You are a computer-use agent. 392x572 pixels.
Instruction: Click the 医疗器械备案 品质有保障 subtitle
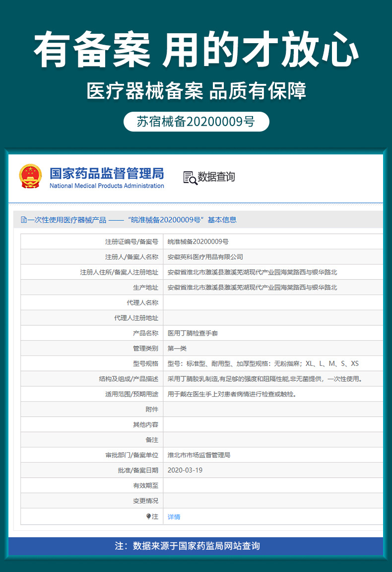click(196, 91)
